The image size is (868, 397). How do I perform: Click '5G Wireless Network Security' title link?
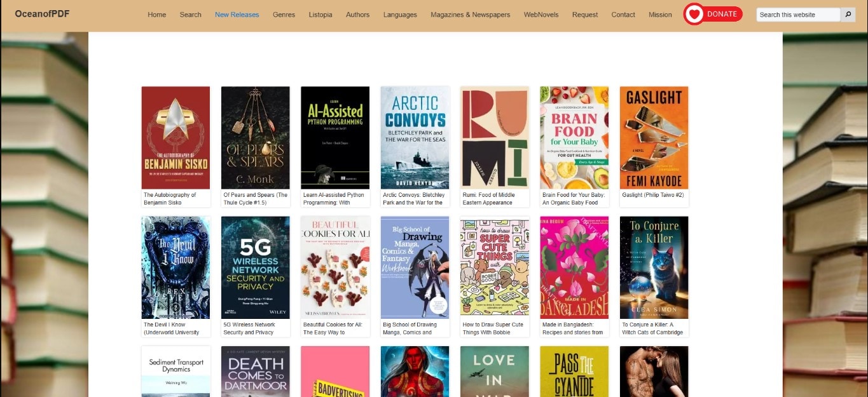[x=249, y=328]
